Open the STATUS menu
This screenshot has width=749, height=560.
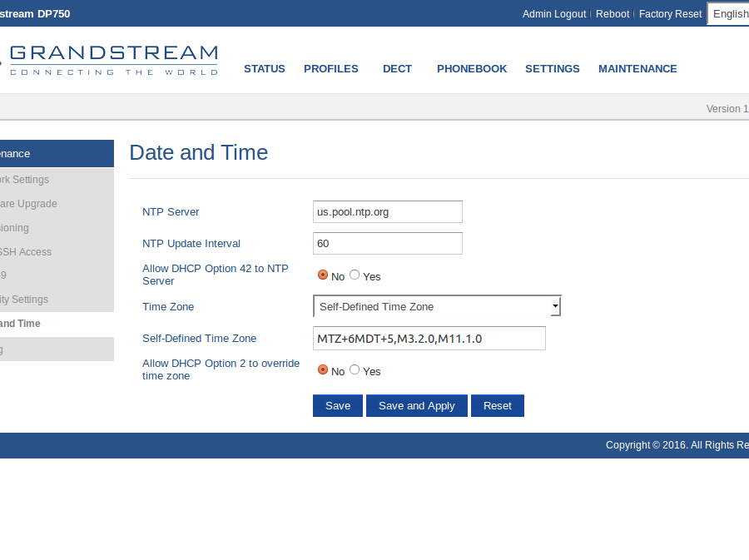(265, 69)
